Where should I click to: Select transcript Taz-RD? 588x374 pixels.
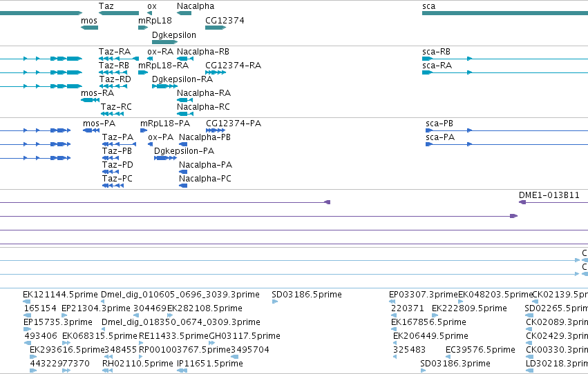(113, 86)
